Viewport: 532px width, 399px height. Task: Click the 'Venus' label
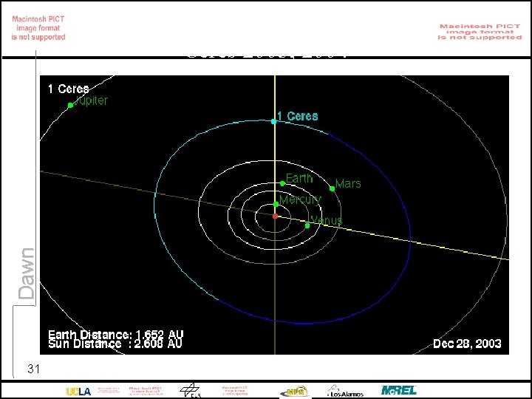click(x=327, y=220)
